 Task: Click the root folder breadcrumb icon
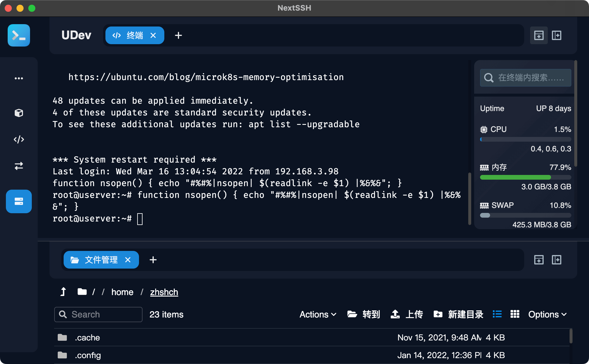tap(82, 292)
